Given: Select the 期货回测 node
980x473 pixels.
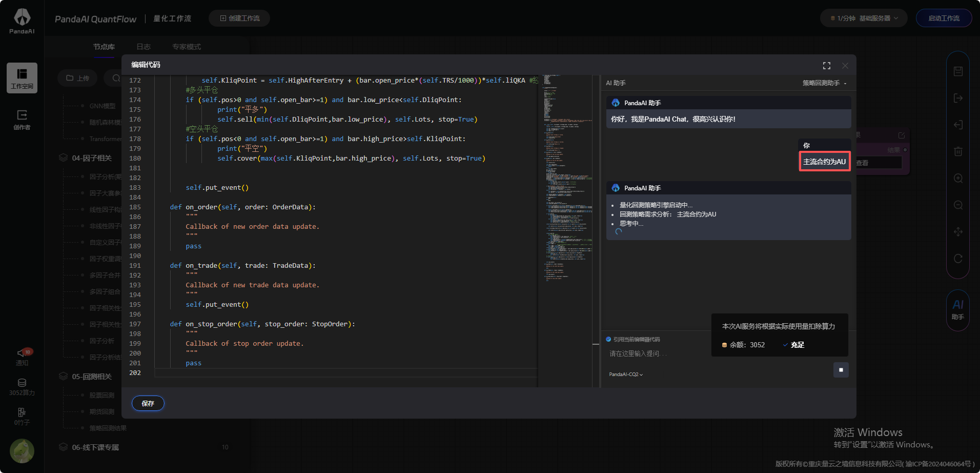Looking at the screenshot, I should point(102,411).
